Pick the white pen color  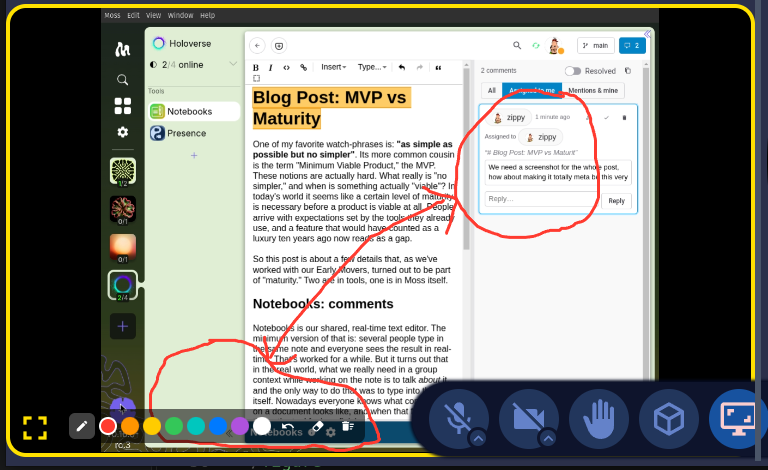262,426
